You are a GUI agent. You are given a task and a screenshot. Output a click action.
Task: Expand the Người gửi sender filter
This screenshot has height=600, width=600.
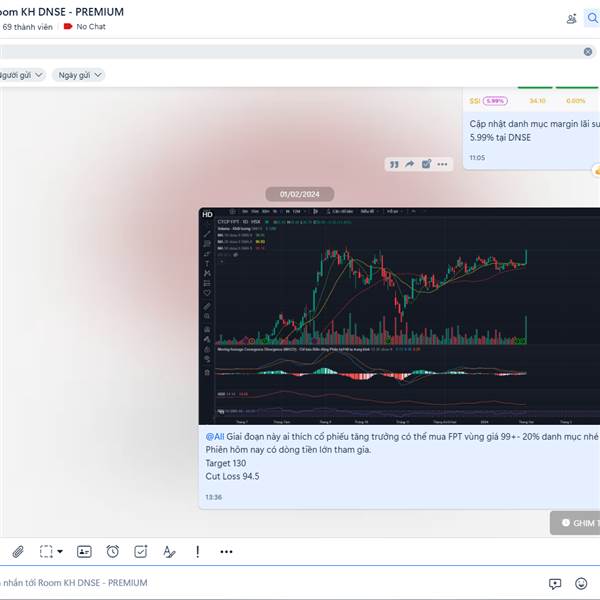[x=21, y=75]
